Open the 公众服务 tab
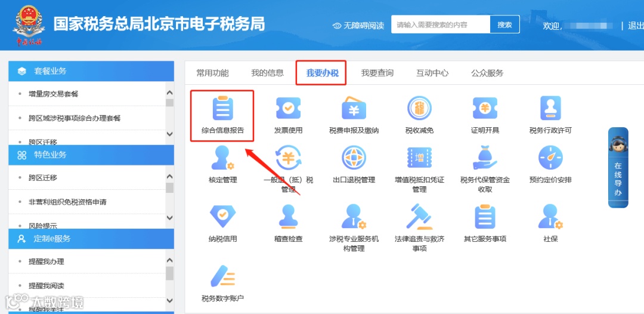 (487, 73)
